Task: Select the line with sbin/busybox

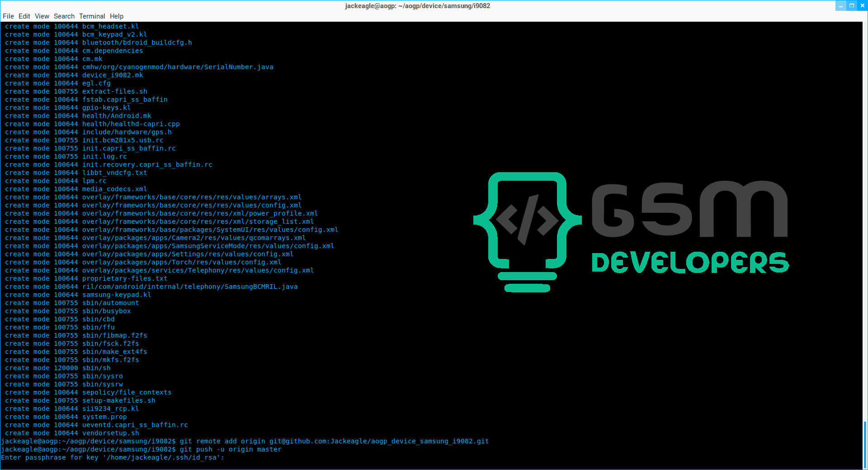Action: (68, 311)
